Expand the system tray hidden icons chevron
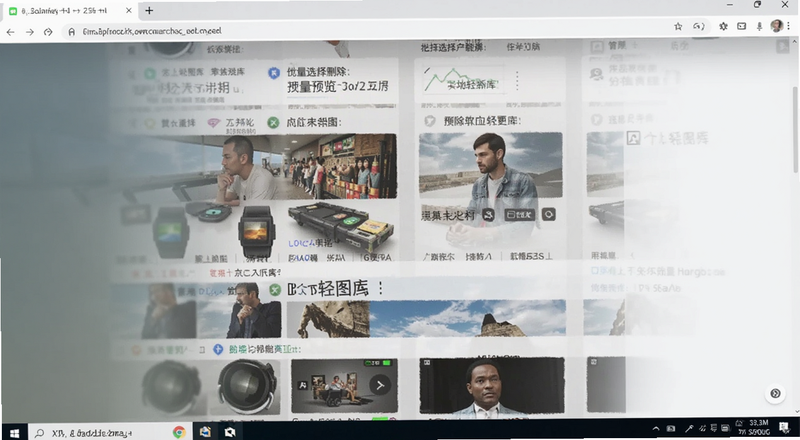The height and width of the screenshot is (440, 800). pyautogui.click(x=657, y=429)
